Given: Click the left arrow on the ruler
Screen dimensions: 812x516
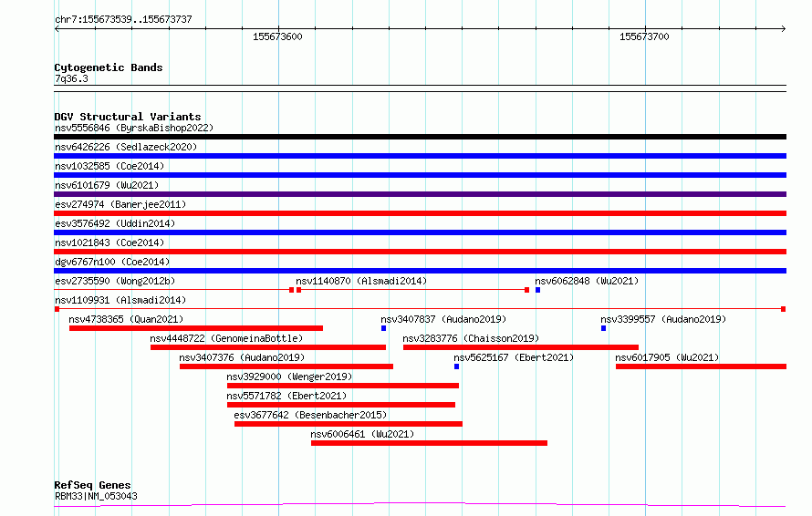Looking at the screenshot, I should [57, 29].
